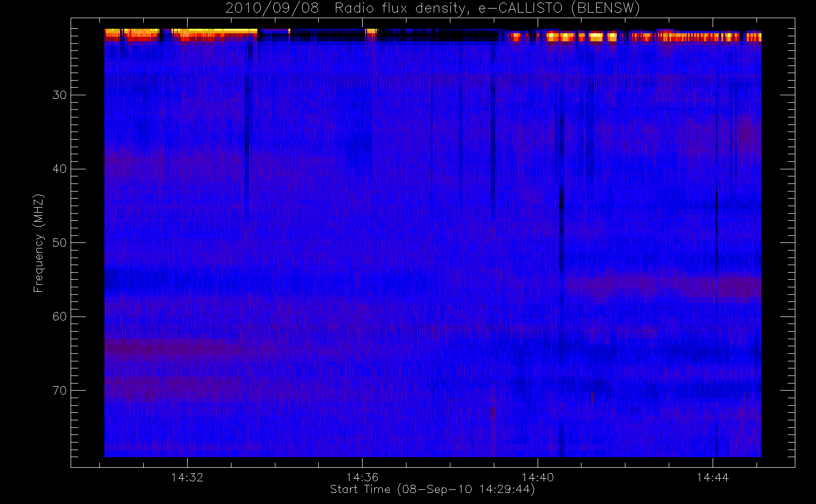Click the 'Frequency (MHZ)' axis label
Image resolution: width=816 pixels, height=504 pixels.
pos(38,243)
